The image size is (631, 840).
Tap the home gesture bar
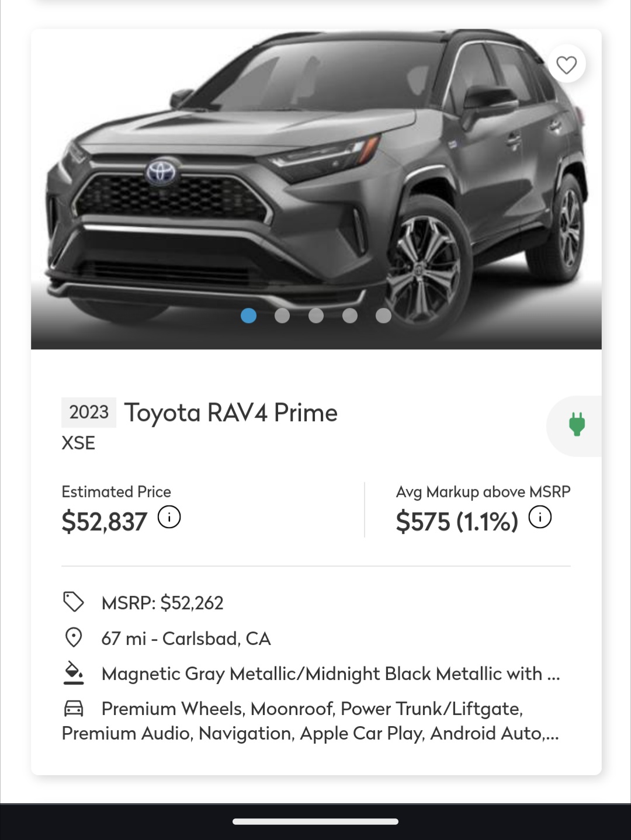click(315, 821)
